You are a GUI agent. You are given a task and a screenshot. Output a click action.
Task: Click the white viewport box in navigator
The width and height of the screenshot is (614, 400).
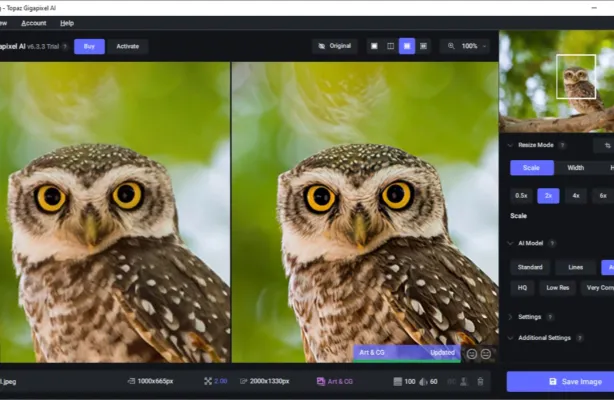(576, 76)
